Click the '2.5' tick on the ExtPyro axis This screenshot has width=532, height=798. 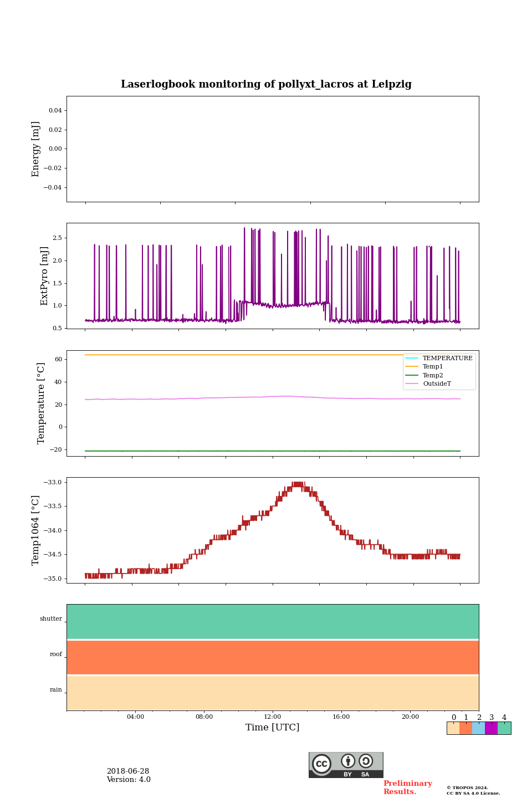[x=58, y=238]
